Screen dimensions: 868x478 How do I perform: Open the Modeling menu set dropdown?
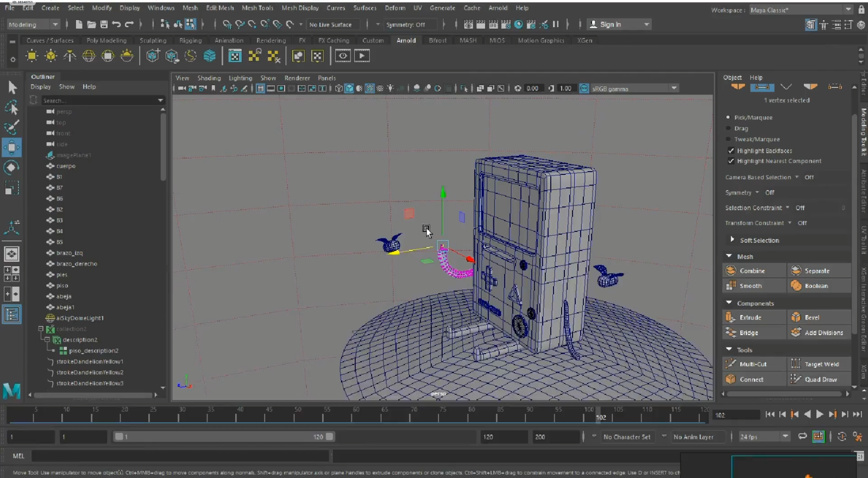(x=33, y=24)
